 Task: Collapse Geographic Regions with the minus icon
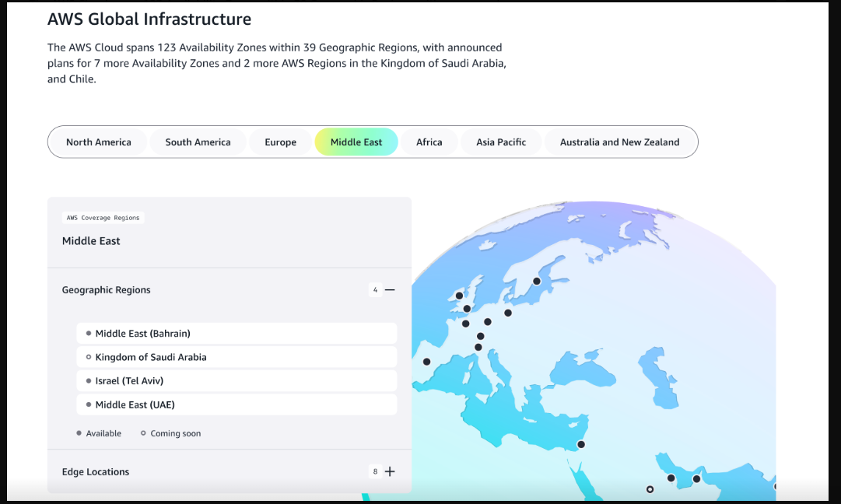390,290
